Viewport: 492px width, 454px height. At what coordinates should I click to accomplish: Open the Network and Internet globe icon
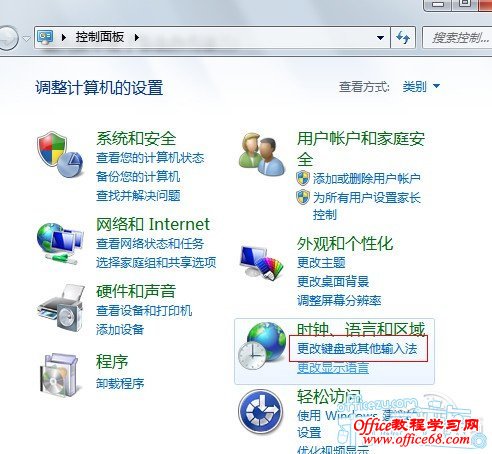[x=60, y=243]
